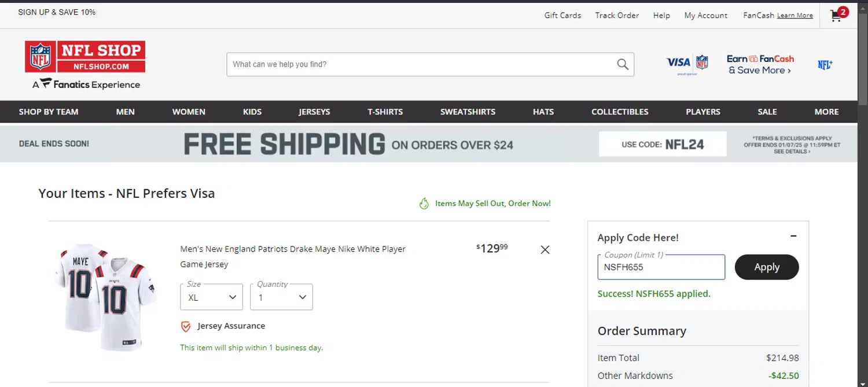The image size is (868, 387).
Task: Click the flame icon beside sell-out notice
Action: pos(424,204)
